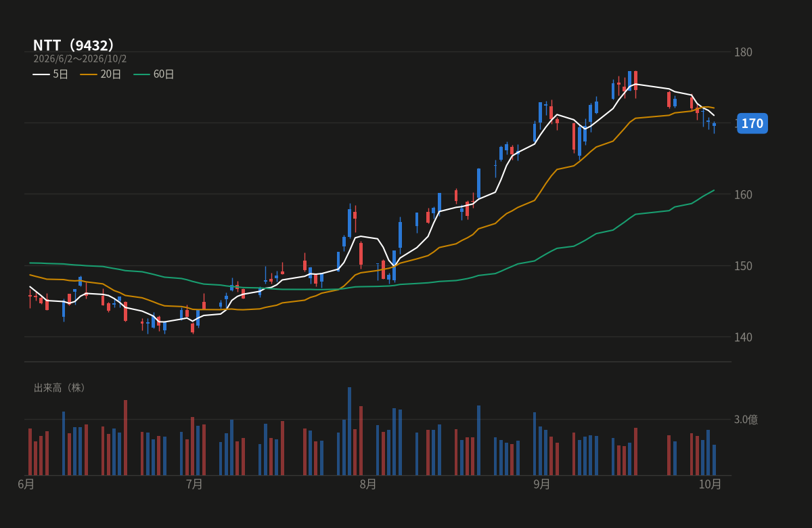Screen dimensions: 812x528
Task: Click the blue 170 current price tag
Action: click(752, 123)
